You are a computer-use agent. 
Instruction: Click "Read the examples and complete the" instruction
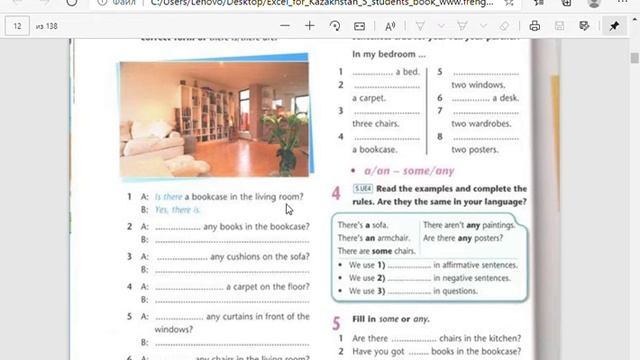[x=451, y=189]
